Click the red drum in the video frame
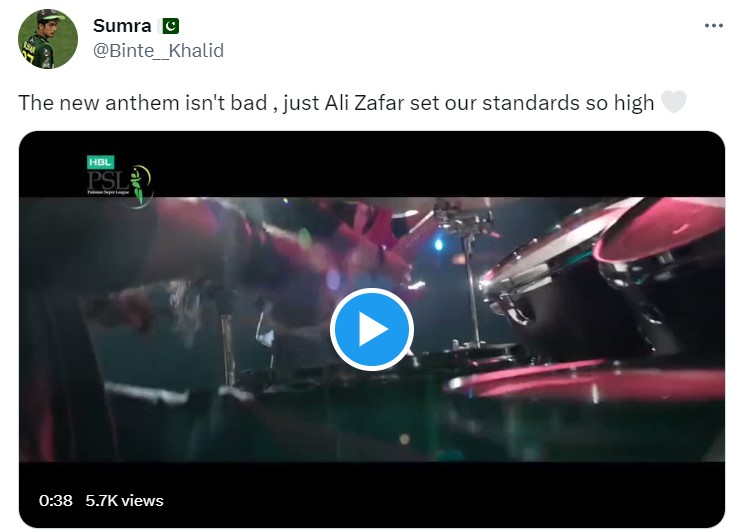The image size is (739, 532). tap(659, 230)
